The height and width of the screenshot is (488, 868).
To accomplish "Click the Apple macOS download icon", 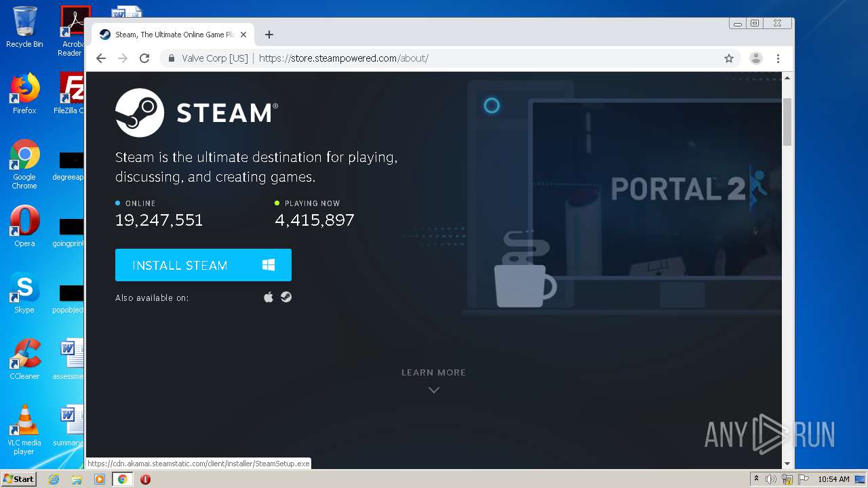I will [269, 297].
